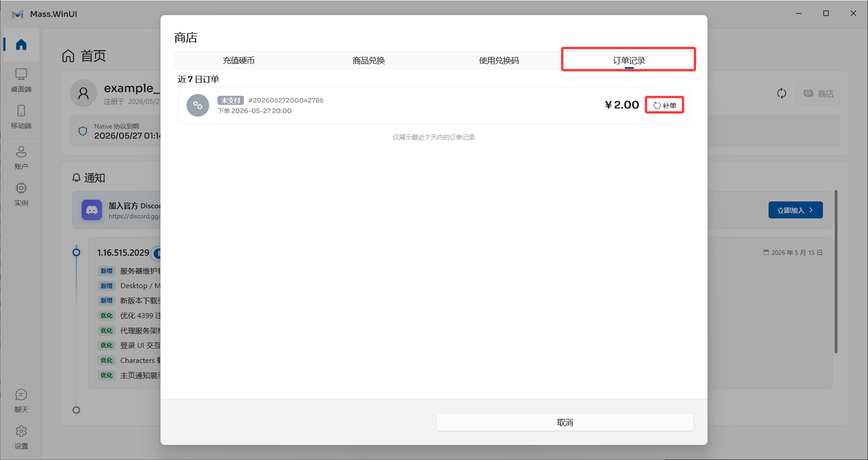Viewport: 868px width, 460px height.
Task: Click the notification list vertical scrollbar
Action: pyautogui.click(x=836, y=272)
